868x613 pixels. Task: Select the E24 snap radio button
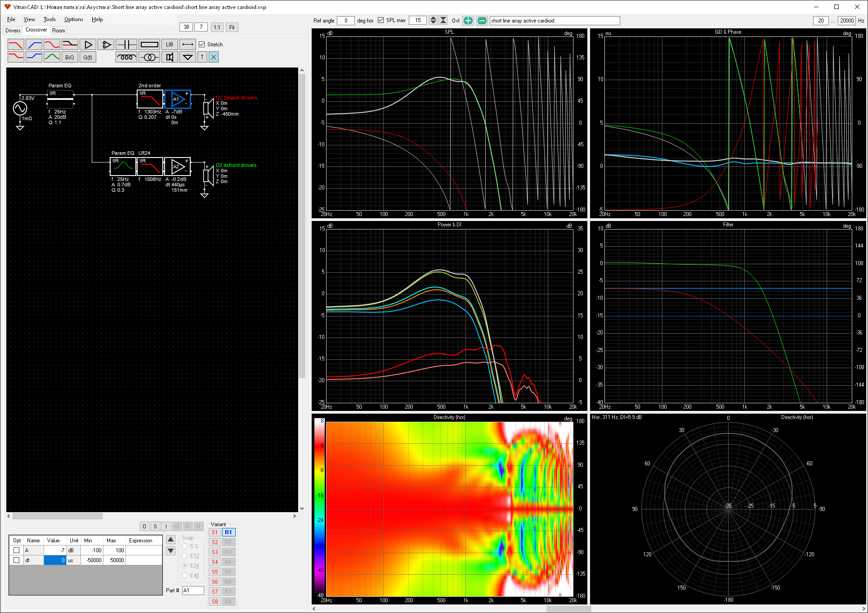click(x=185, y=566)
